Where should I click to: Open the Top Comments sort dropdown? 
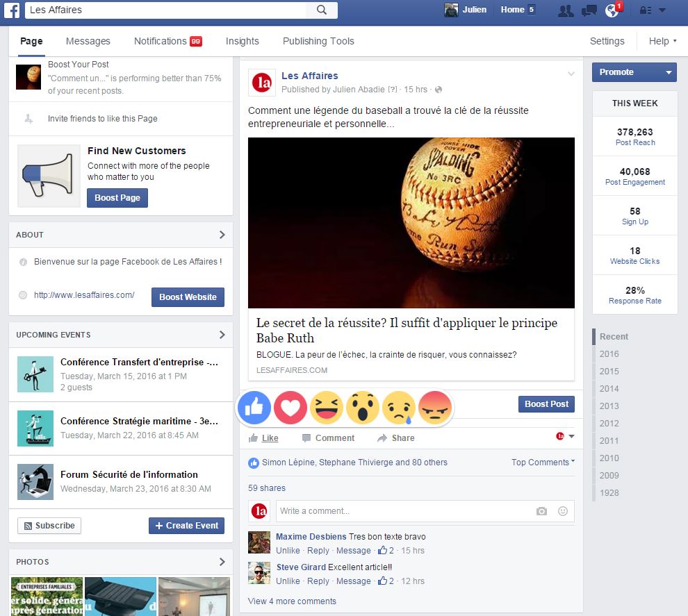[543, 462]
